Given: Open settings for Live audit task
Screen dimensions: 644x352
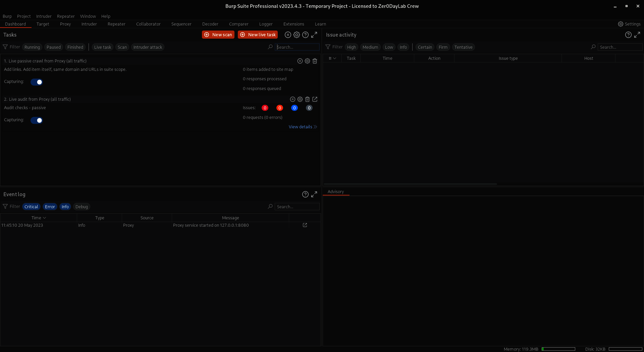Looking at the screenshot, I should pyautogui.click(x=300, y=99).
